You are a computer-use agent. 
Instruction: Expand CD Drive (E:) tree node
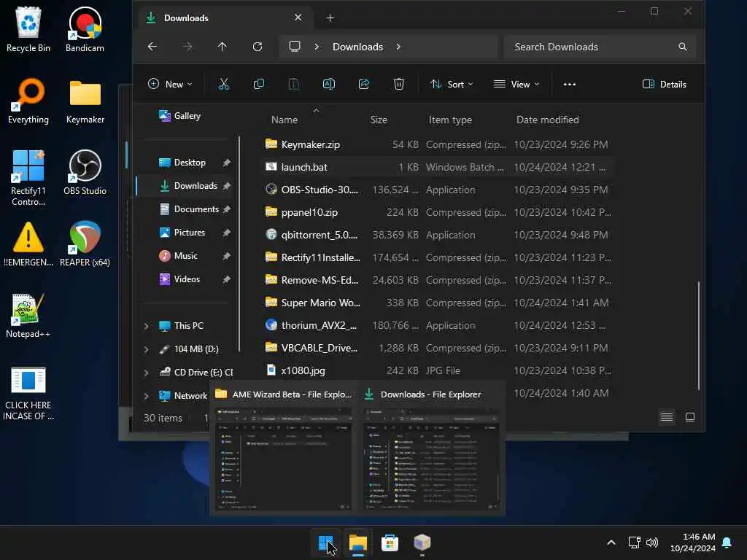(x=146, y=373)
